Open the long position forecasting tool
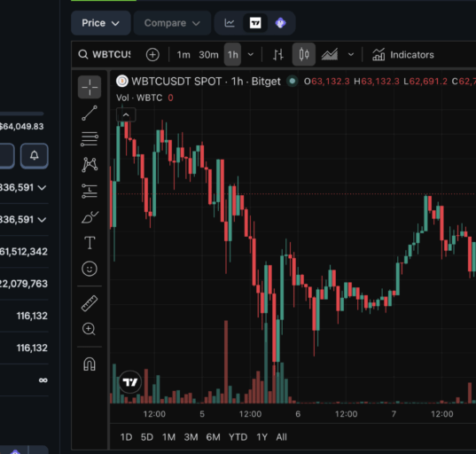The width and height of the screenshot is (476, 454). [90, 191]
